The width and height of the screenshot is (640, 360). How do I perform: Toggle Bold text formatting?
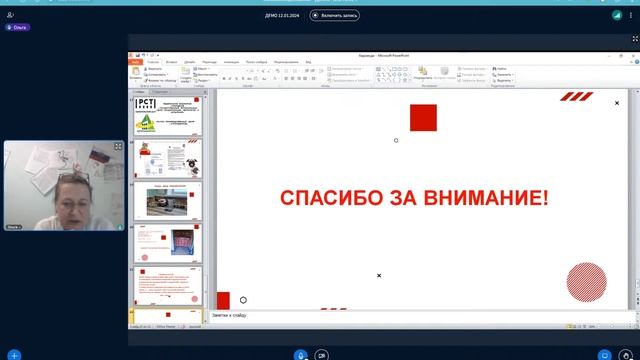click(x=224, y=78)
